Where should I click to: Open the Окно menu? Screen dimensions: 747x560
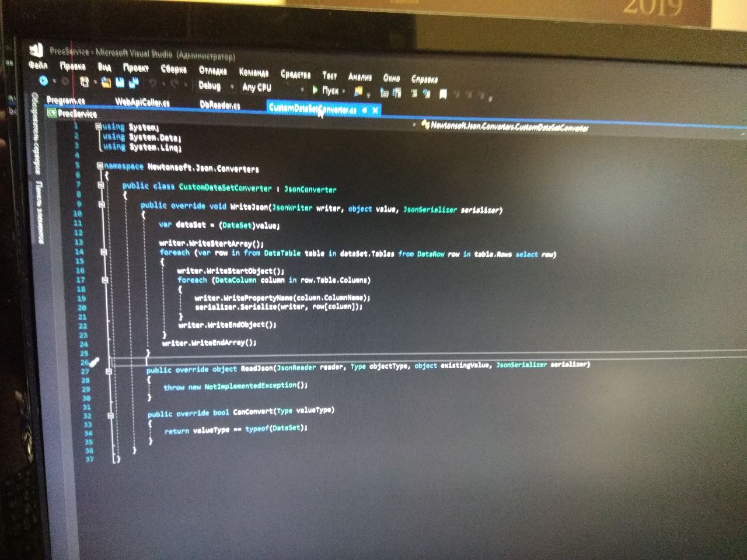point(392,78)
